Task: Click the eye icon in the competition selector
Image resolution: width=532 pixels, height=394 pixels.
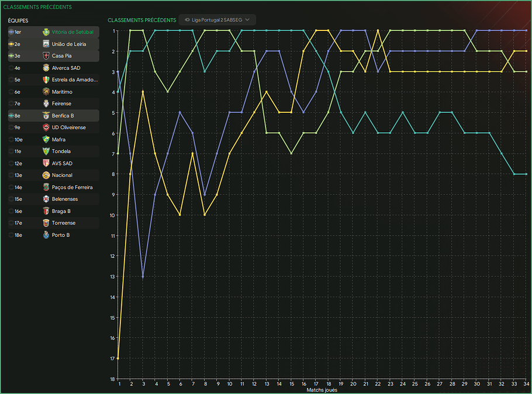Action: (x=187, y=20)
